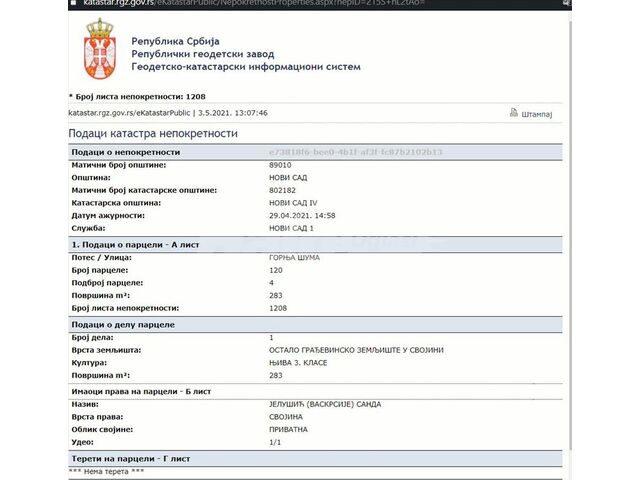This screenshot has height=480, width=640.
Task: Click the ОСТАЛО ГРАЂЕВИНСКО ЗЕМЉИШТЕ У СВОЈИНИ value
Action: pyautogui.click(x=355, y=350)
